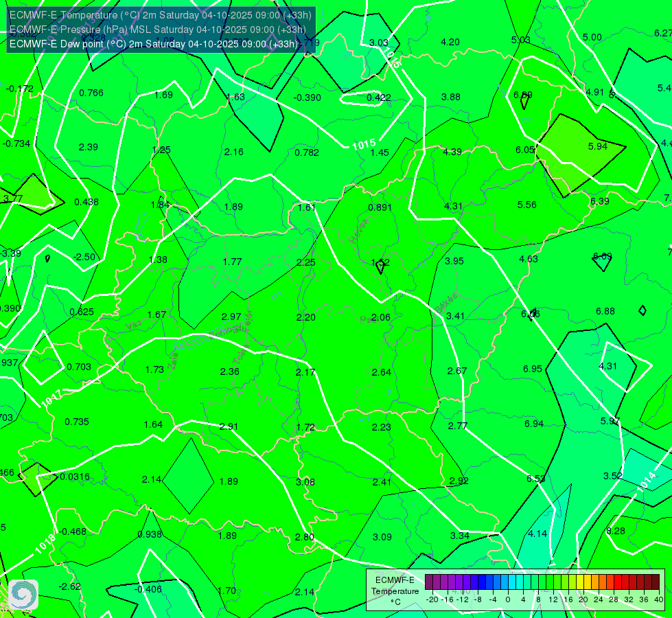
Task: Click the dew point value -0.468
Action: coord(73,531)
